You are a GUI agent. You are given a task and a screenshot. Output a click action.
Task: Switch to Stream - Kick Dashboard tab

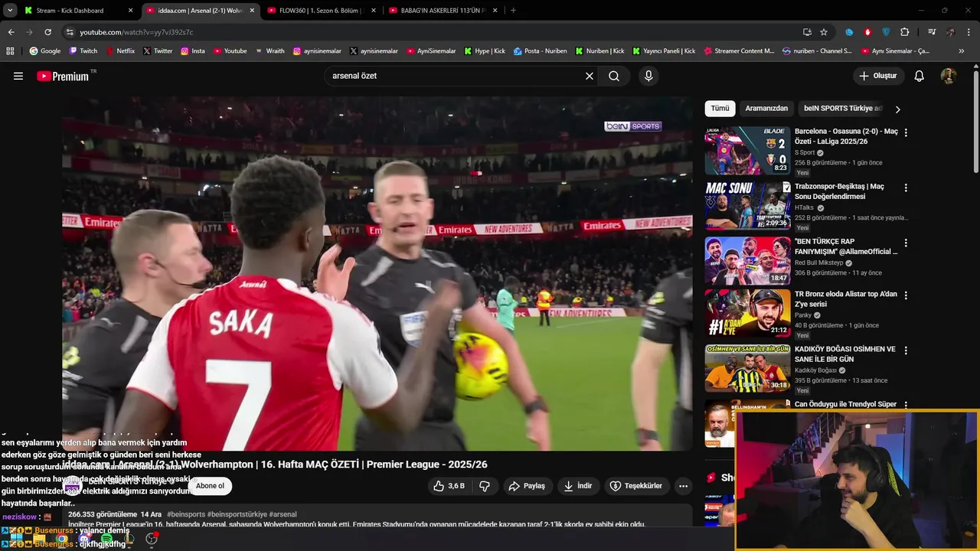pos(77,11)
